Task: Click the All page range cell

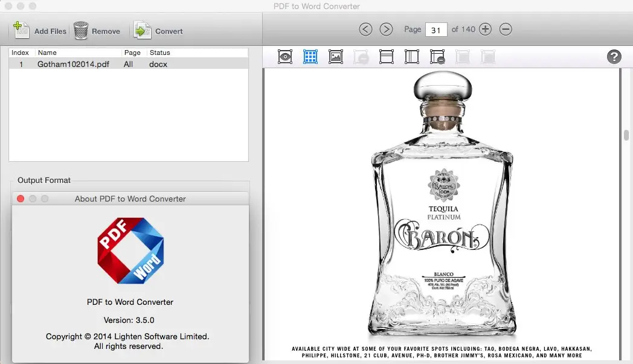Action: pos(129,64)
